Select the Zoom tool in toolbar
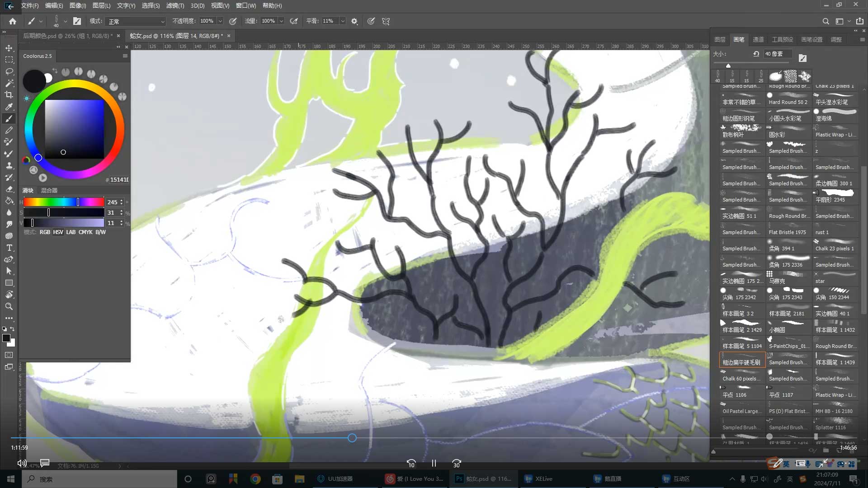868x488 pixels. [9, 306]
